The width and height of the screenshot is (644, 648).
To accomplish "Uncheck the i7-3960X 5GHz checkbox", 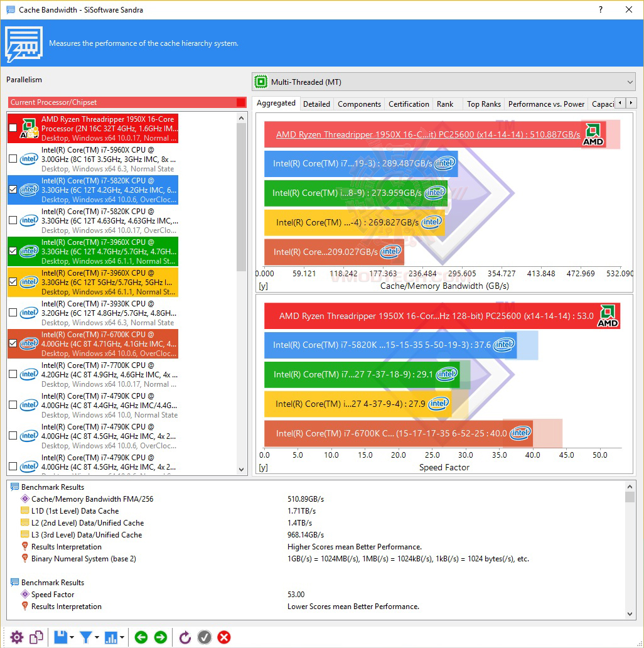I will (x=13, y=282).
